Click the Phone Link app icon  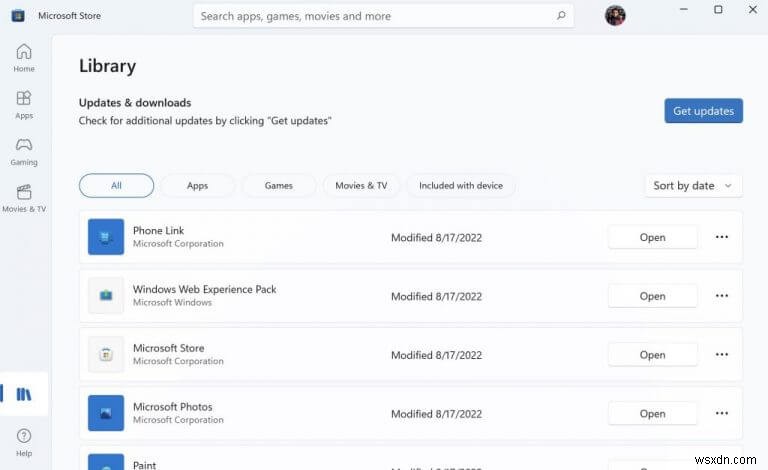pyautogui.click(x=106, y=237)
